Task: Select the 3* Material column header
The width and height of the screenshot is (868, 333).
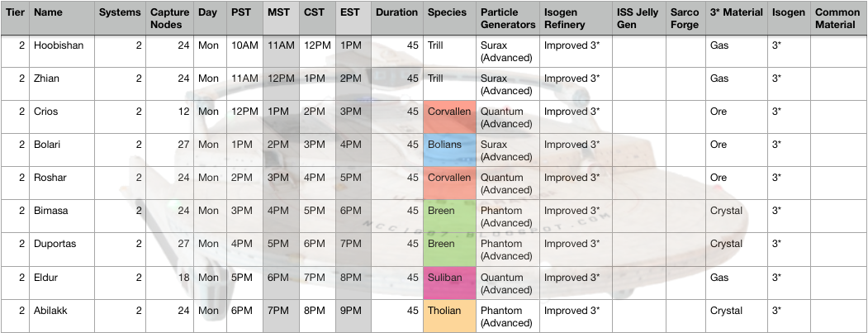Action: [735, 13]
